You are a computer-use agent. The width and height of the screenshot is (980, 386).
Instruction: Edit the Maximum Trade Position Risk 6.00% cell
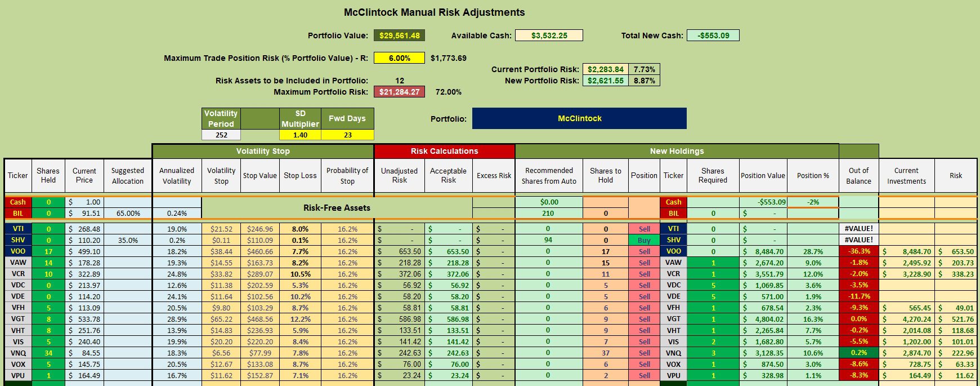399,58
